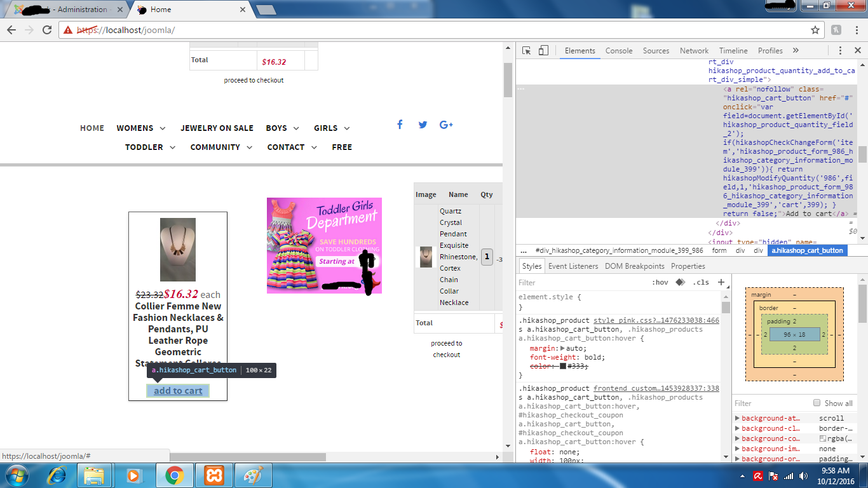Expand the margin auto shorthand triangle
This screenshot has height=488, width=868.
click(562, 348)
